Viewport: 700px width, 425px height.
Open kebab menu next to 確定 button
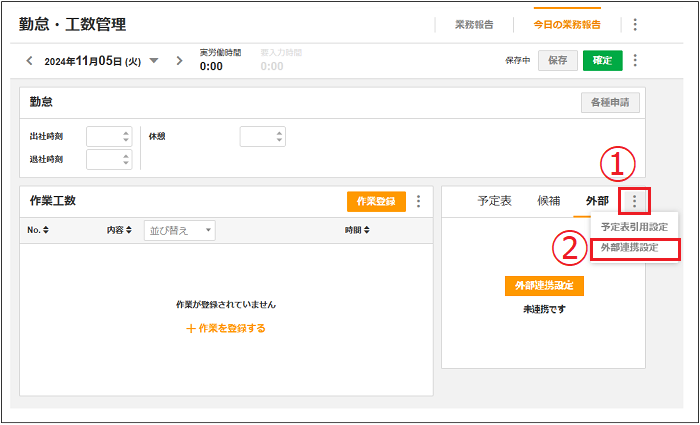pos(635,60)
